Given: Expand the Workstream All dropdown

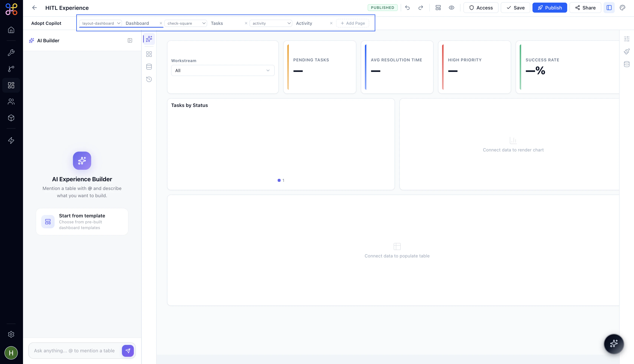Looking at the screenshot, I should pyautogui.click(x=223, y=70).
